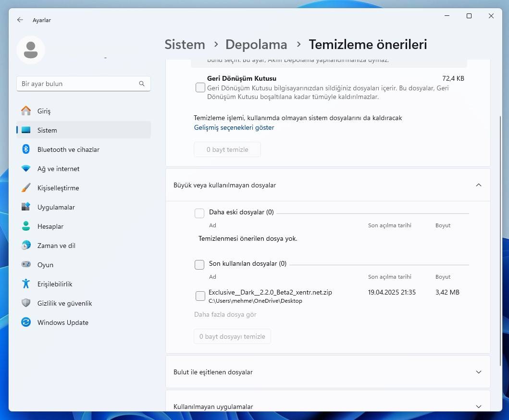The image size is (509, 420).
Task: Go to Depolama via the breadcrumb
Action: [x=256, y=44]
